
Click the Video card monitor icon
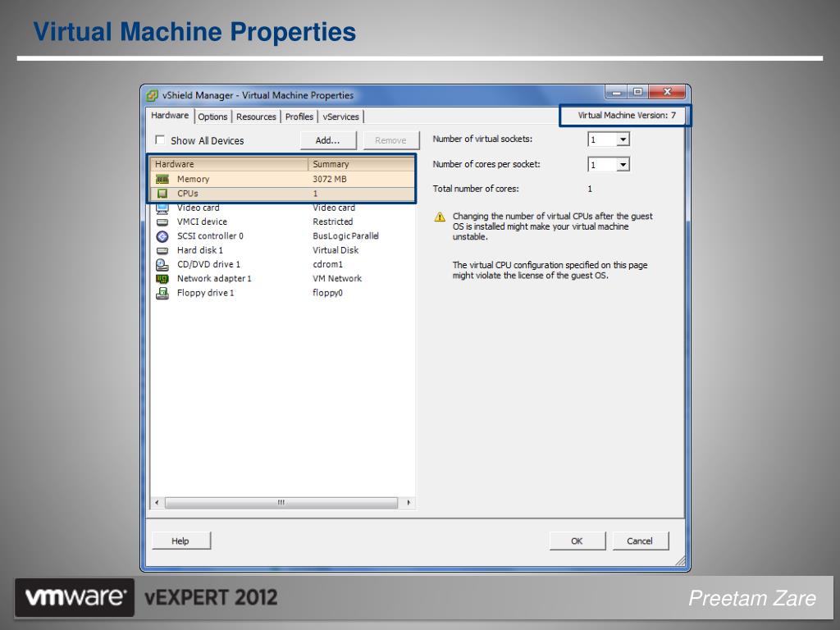pyautogui.click(x=162, y=208)
